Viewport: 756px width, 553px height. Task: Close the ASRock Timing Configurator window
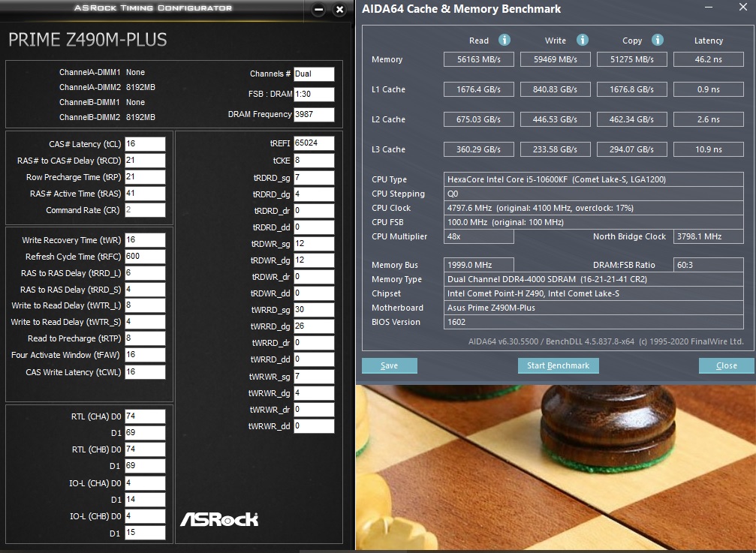(x=339, y=10)
